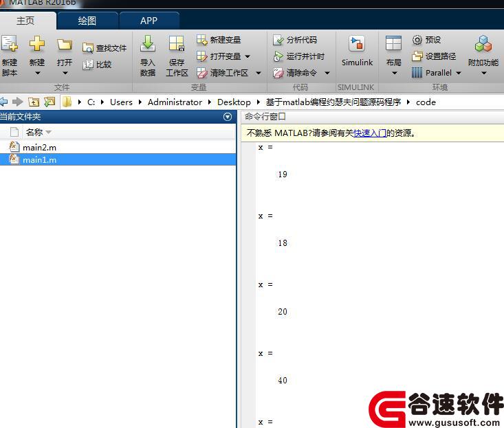Click Open Variable (打开变量) icon
This screenshot has width=504, height=428.
point(202,56)
